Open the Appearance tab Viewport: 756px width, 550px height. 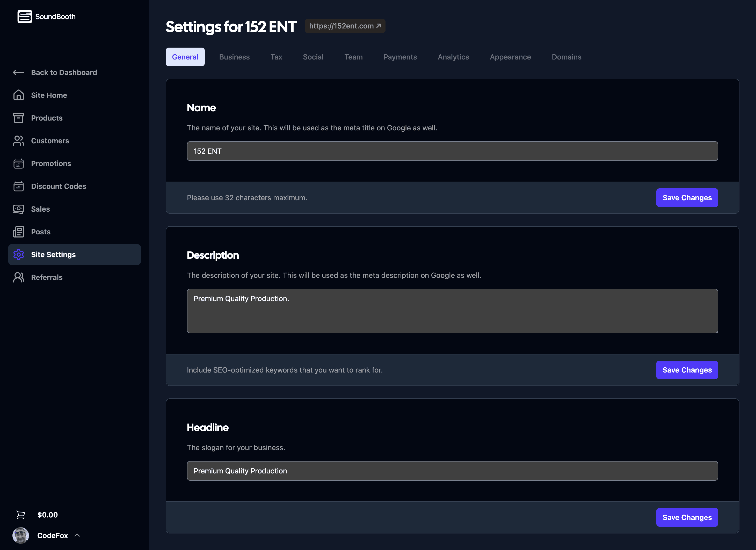[510, 57]
